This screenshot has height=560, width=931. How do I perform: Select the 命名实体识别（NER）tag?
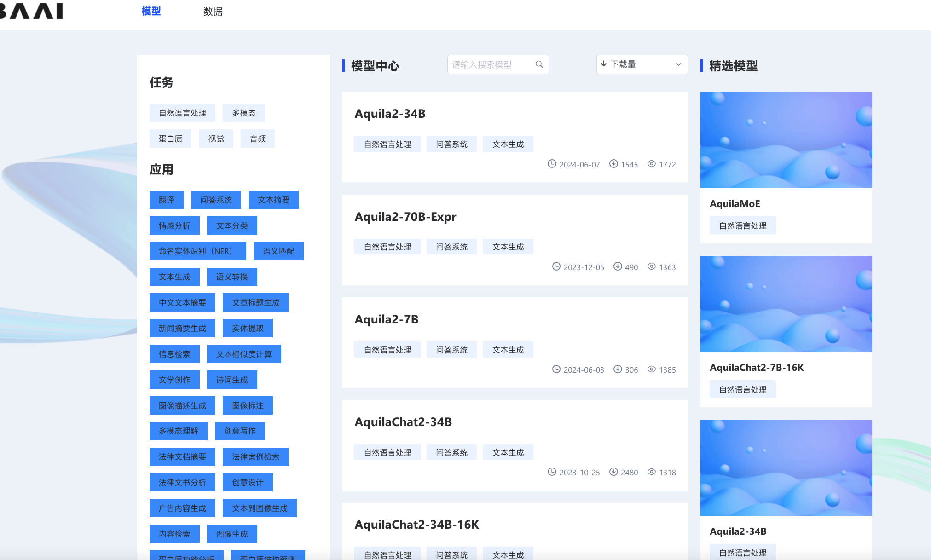coord(198,251)
